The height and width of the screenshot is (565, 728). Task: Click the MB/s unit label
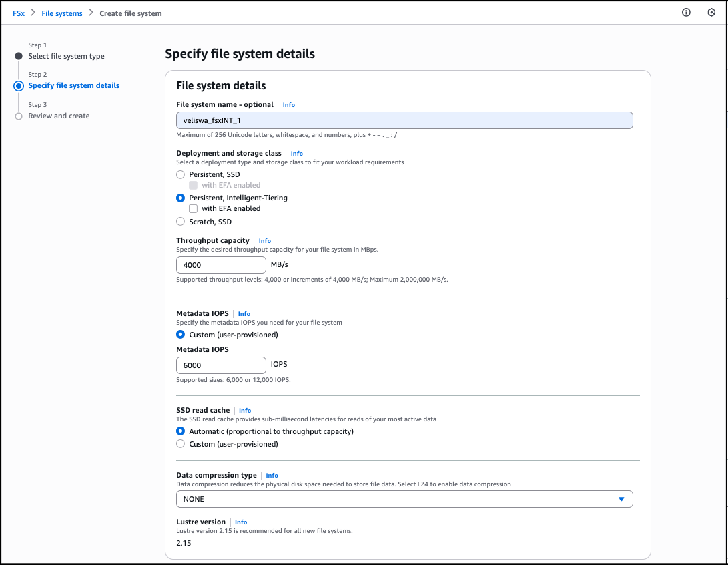(280, 265)
